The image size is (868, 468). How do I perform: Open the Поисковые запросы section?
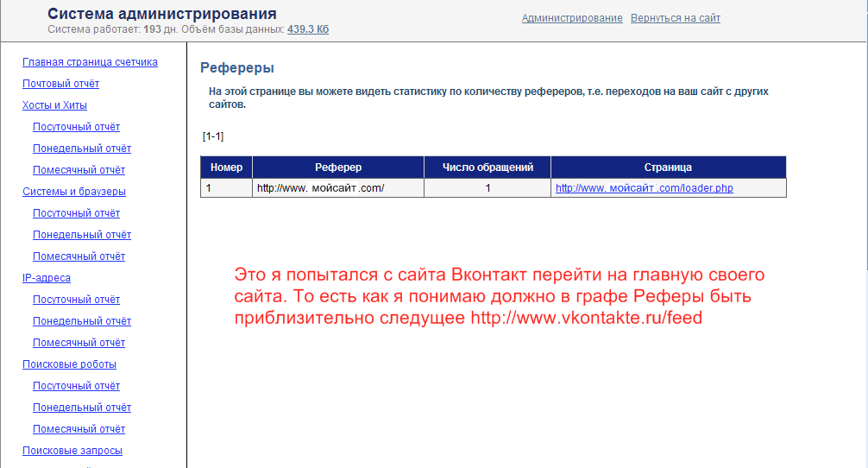click(x=72, y=451)
